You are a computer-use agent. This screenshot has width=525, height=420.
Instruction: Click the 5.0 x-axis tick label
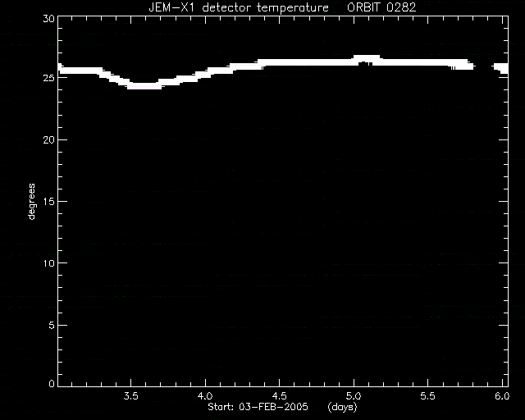click(x=354, y=396)
